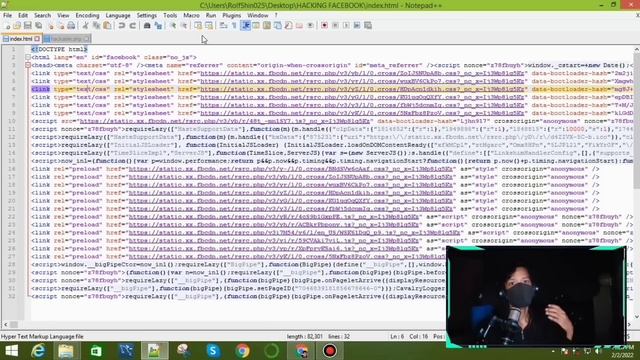Close the index.html tab with its red X
The height and width of the screenshot is (360, 640).
(37, 39)
